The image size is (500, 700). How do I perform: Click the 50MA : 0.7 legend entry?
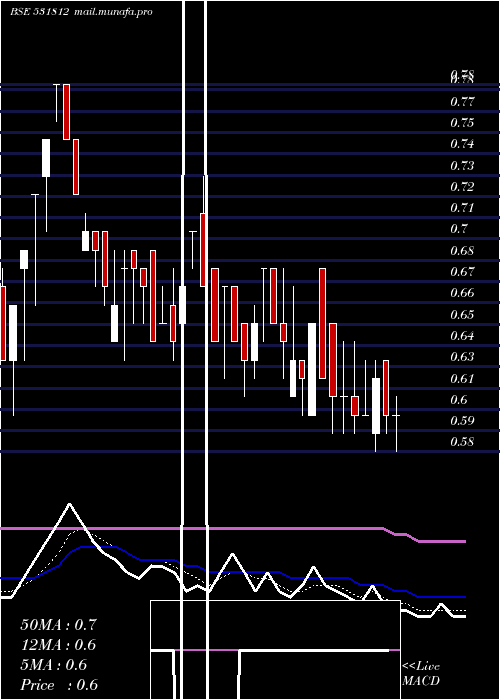pos(58,625)
